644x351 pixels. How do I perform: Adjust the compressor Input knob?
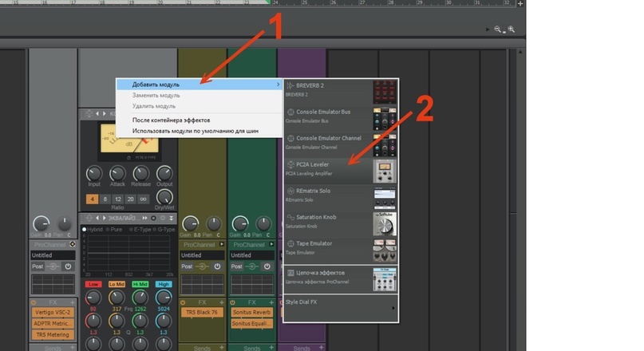94,174
